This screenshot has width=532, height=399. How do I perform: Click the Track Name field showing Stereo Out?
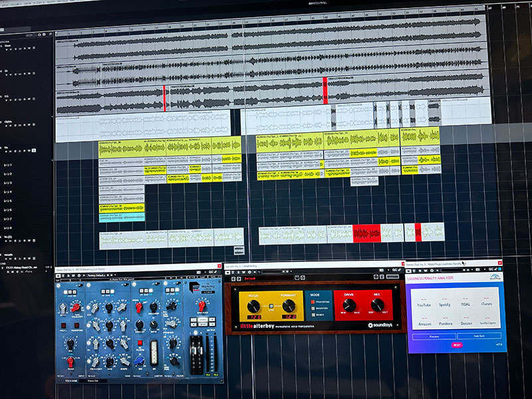(x=92, y=380)
